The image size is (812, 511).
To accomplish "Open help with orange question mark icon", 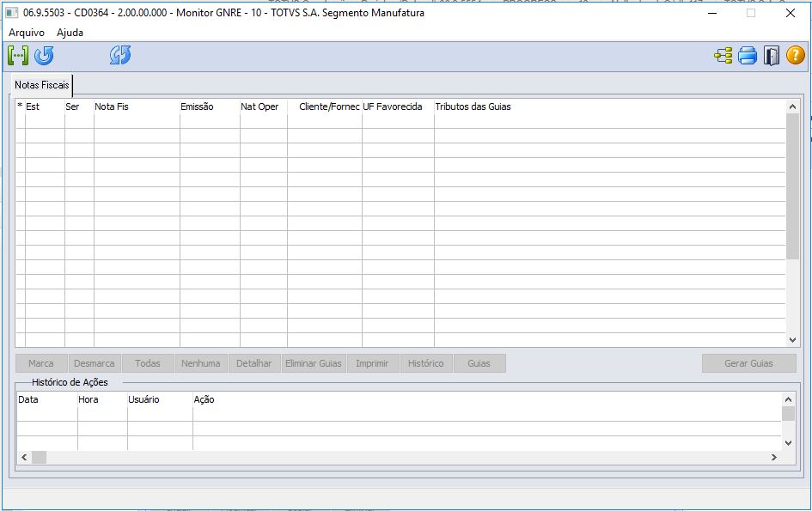I will click(796, 55).
